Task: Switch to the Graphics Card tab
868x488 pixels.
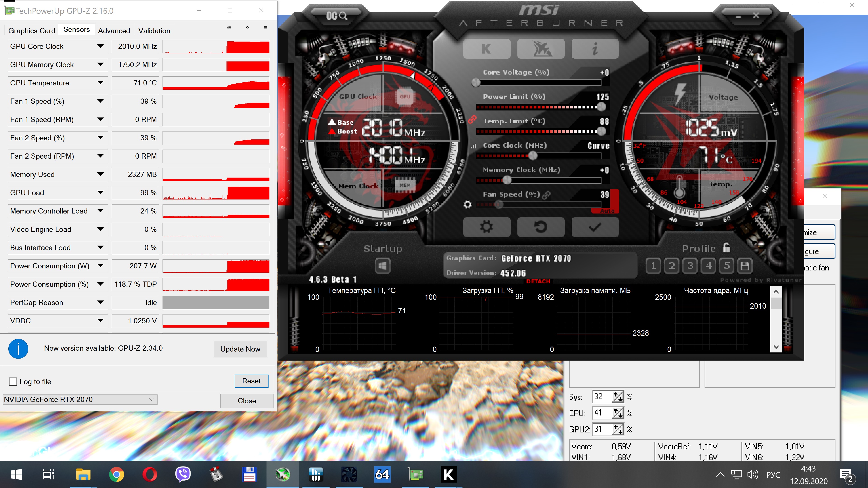Action: point(32,31)
